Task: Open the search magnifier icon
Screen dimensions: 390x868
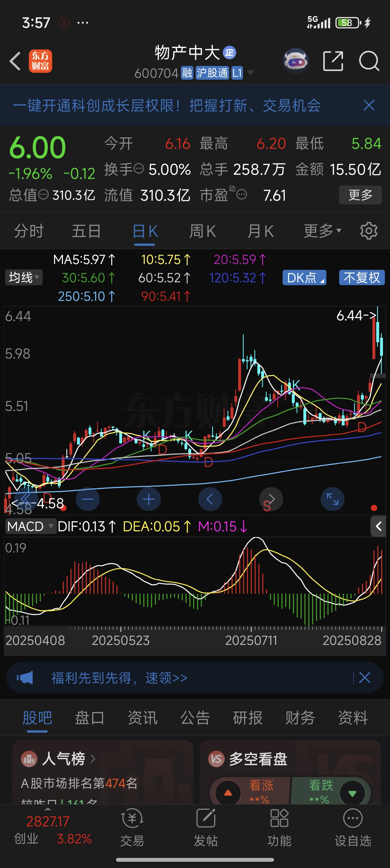Action: pyautogui.click(x=369, y=61)
